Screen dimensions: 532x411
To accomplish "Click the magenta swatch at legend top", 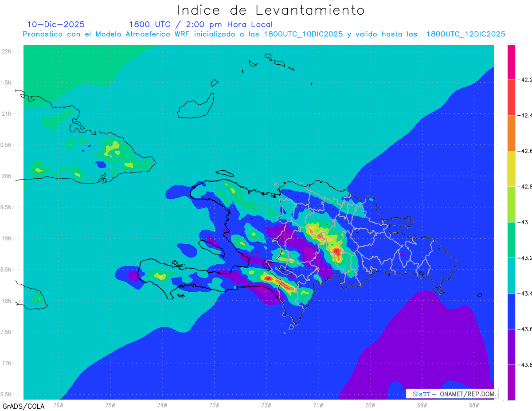I will (x=511, y=62).
